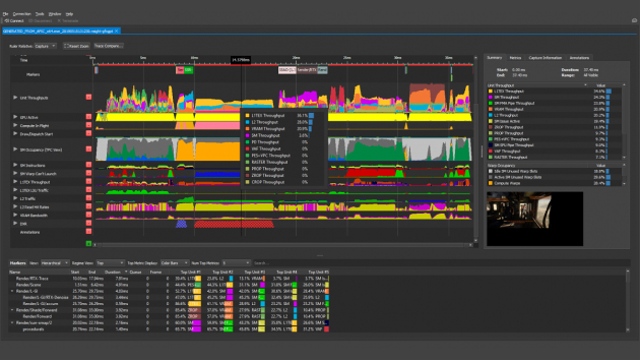
Task: Open the Num Top Metrics dropdown
Action: [x=236, y=263]
